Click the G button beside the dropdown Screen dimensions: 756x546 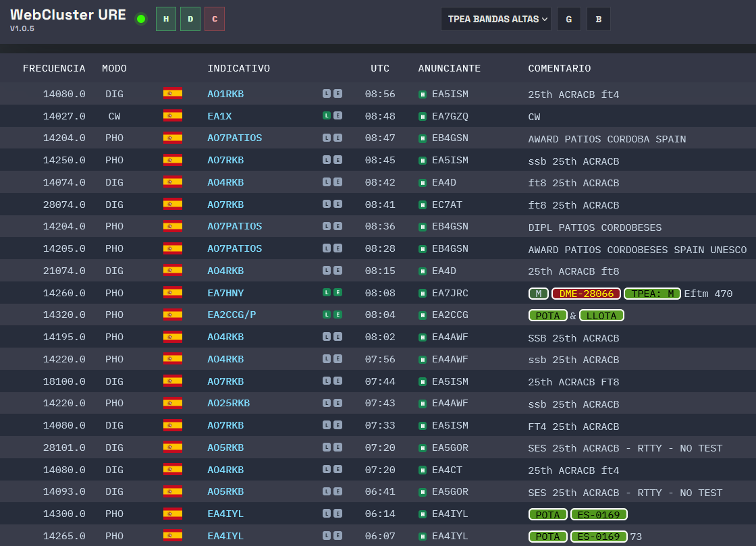click(x=569, y=20)
